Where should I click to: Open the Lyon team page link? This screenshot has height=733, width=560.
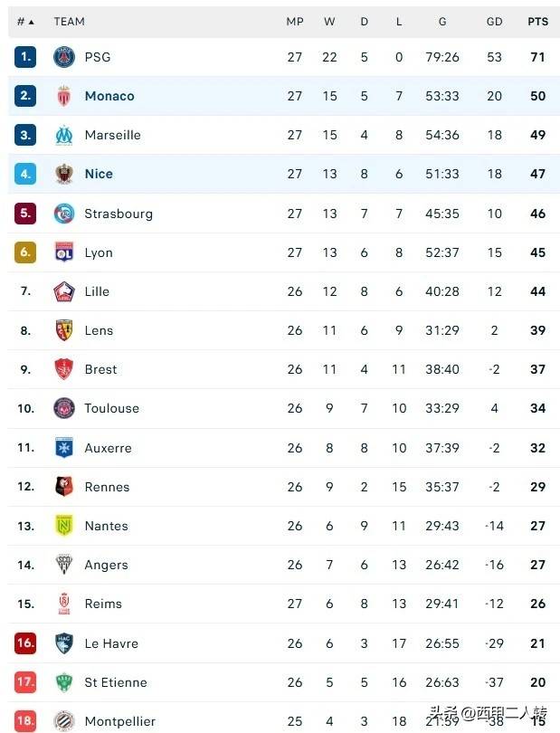tap(99, 252)
